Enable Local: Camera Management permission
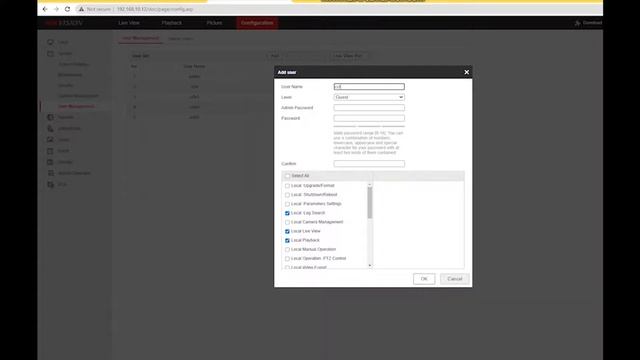This screenshot has width=640, height=360. coord(287,222)
